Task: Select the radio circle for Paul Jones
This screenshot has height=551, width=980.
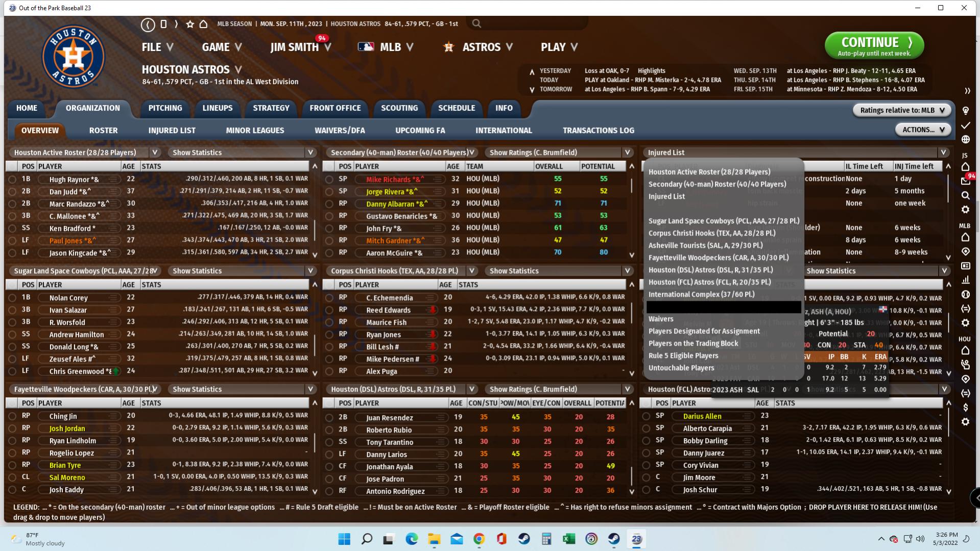Action: (12, 241)
